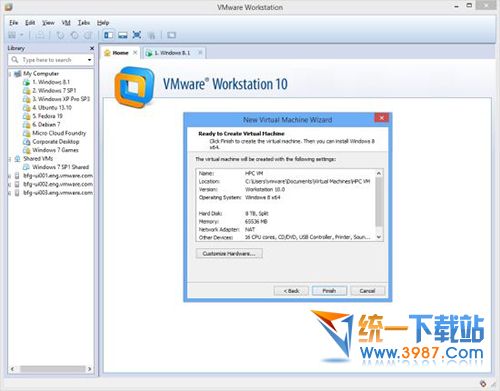Screen dimensions: 500x391
Task: Click the library horizontal scrollbar
Action: point(51,369)
